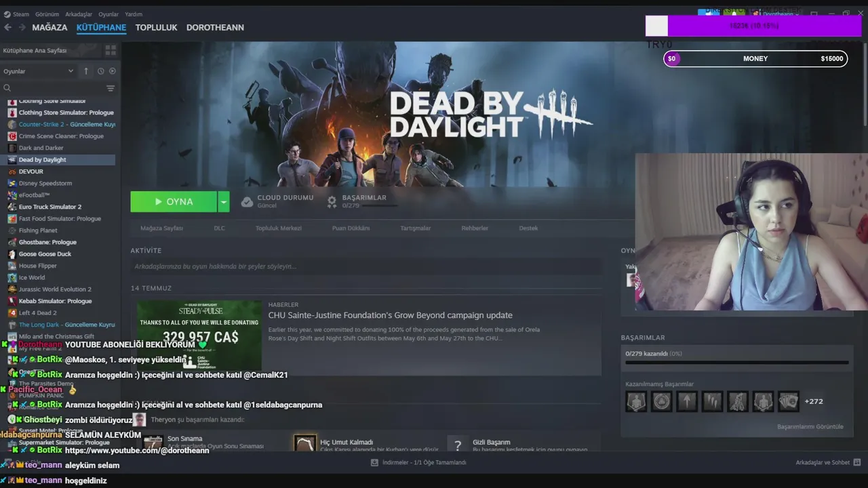Open the Tartışmalar link

tap(416, 228)
